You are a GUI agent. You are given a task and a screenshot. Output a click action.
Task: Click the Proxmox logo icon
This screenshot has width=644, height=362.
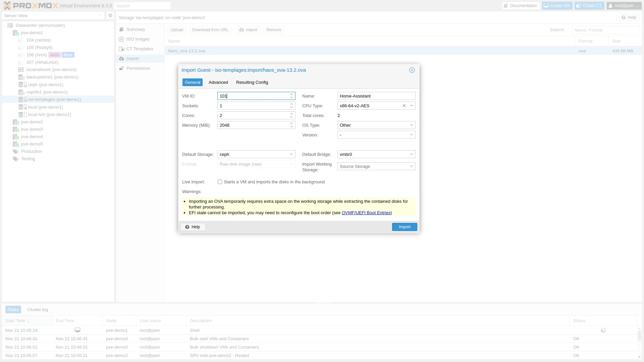7,6
